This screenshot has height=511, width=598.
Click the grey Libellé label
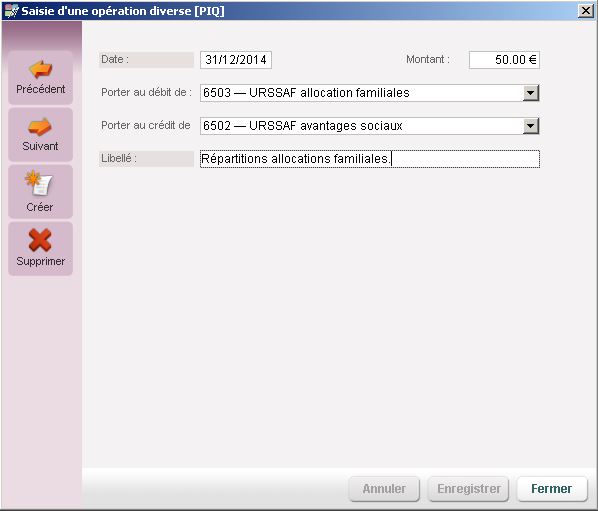tap(146, 159)
